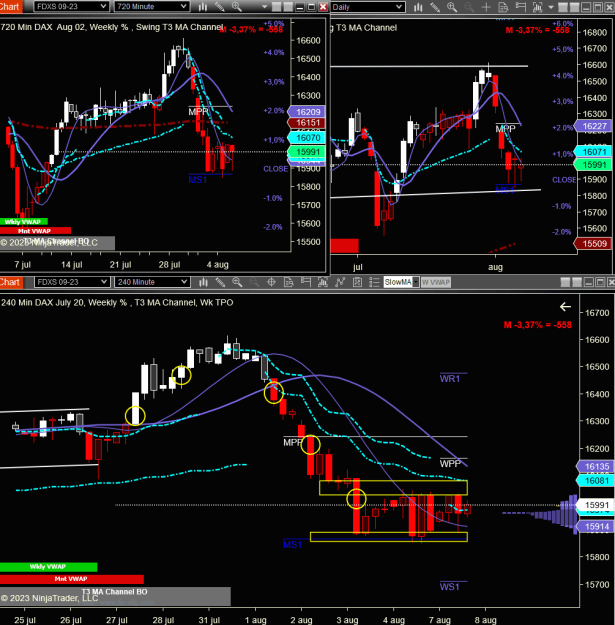Image resolution: width=615 pixels, height=625 pixels.
Task: Select drawing tools pencil in 720 Minute chart
Action: click(220, 7)
